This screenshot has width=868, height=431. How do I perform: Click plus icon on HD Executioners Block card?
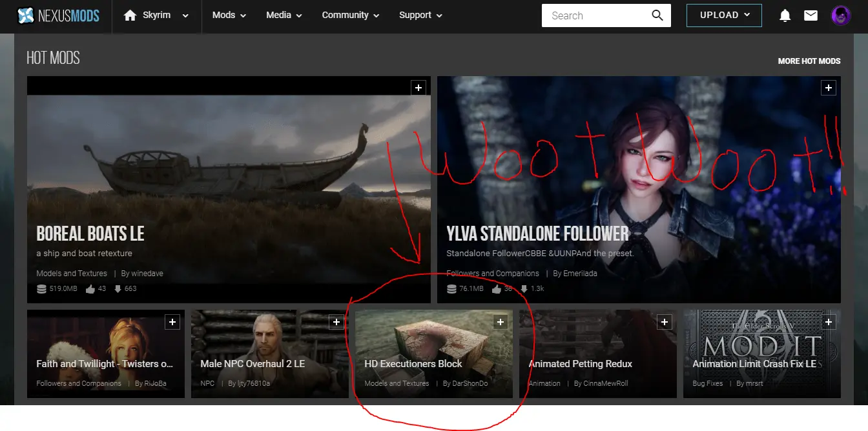point(500,321)
